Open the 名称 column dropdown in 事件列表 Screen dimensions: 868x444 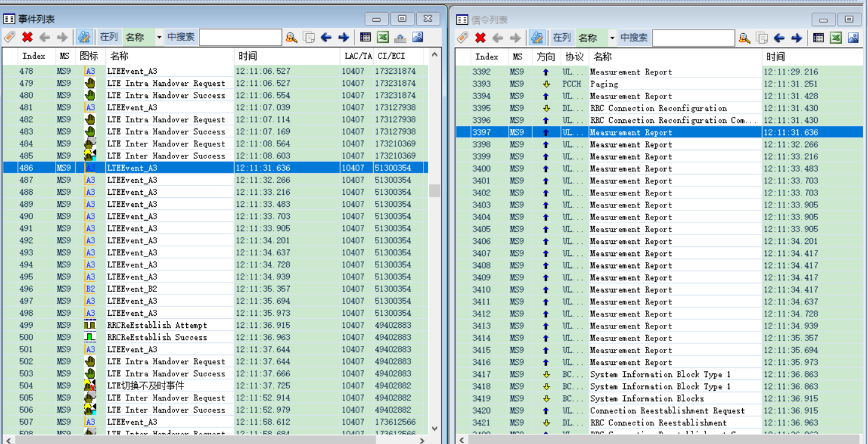click(159, 37)
